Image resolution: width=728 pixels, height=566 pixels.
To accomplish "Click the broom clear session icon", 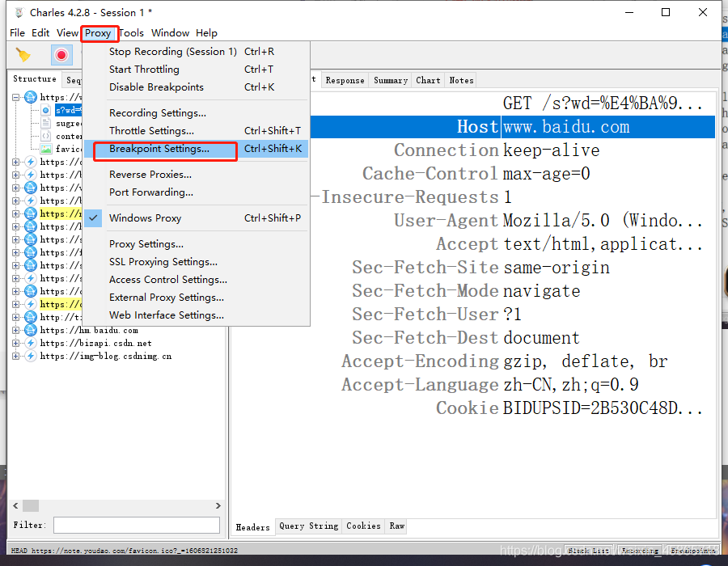I will (23, 55).
